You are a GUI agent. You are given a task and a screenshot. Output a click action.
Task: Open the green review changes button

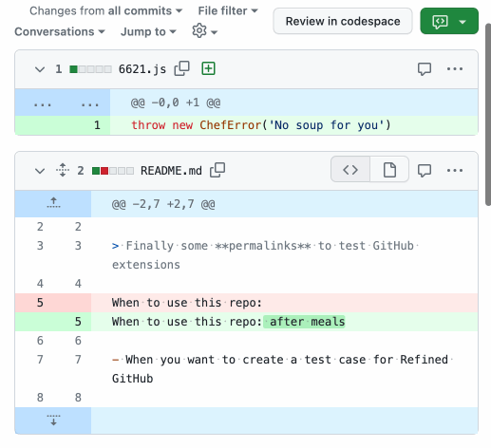click(449, 21)
